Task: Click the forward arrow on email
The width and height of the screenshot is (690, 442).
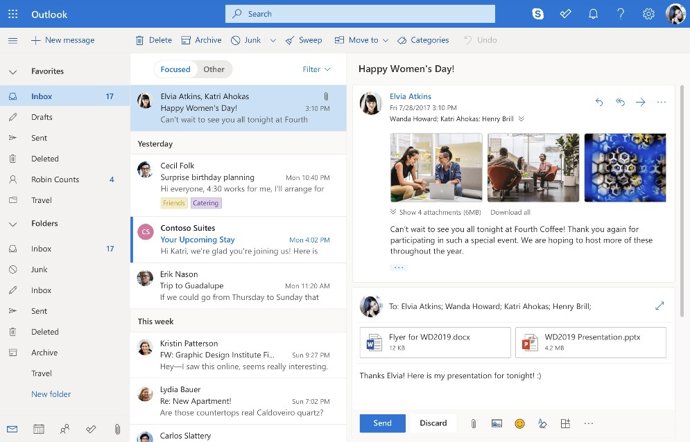Action: pyautogui.click(x=641, y=102)
